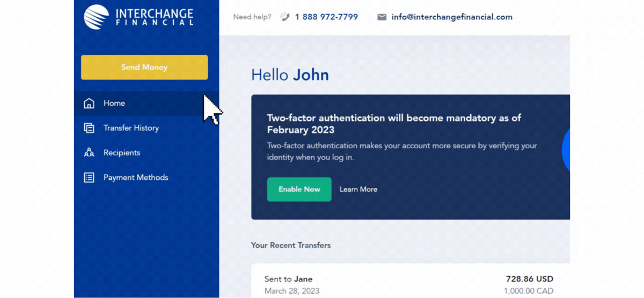Call the 1 888 972-7799 phone link
This screenshot has height=298, width=644.
coord(326,17)
